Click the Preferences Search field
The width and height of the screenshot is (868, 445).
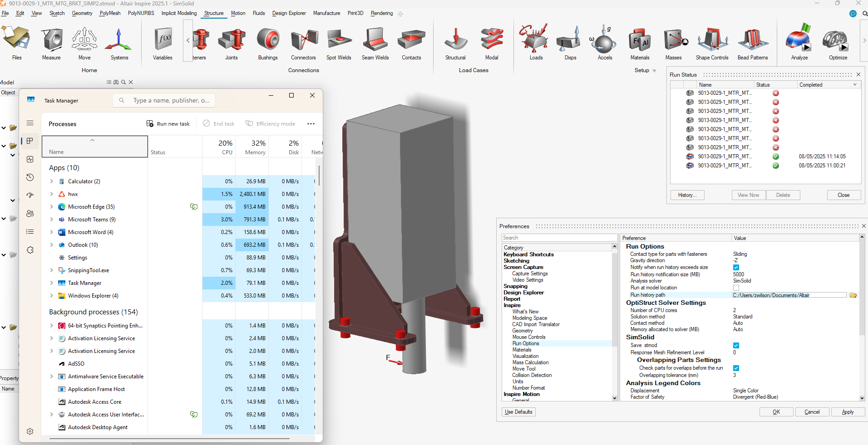coord(559,238)
